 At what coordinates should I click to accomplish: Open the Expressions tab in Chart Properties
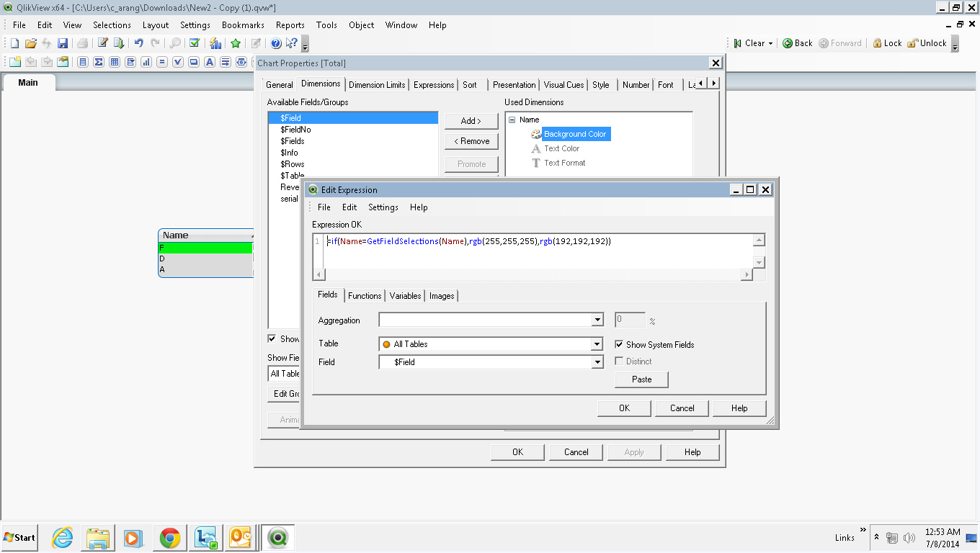[x=433, y=85]
